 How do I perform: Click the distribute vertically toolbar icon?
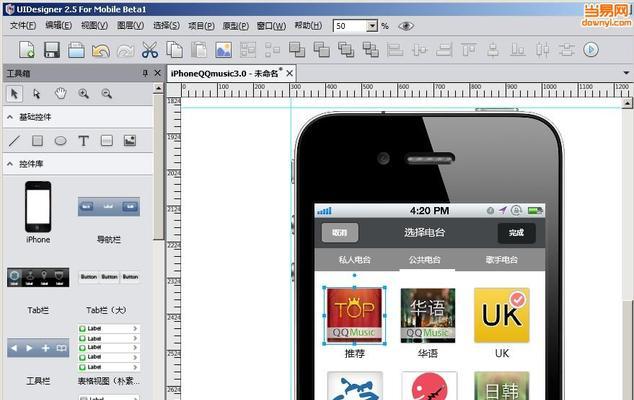566,50
